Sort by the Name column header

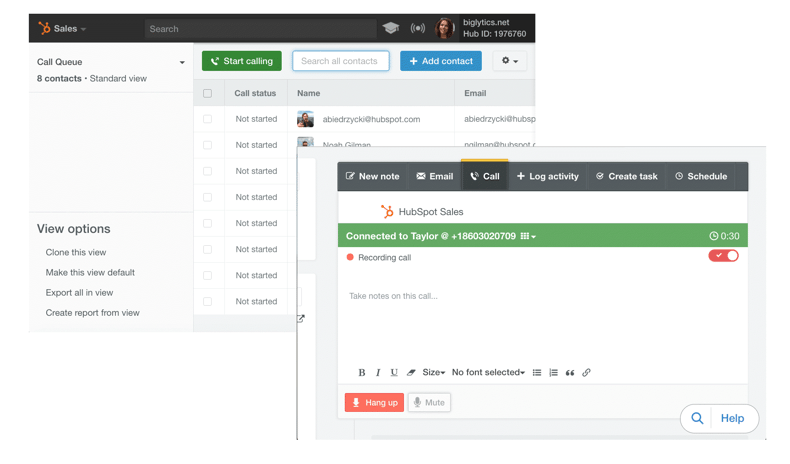(x=308, y=93)
